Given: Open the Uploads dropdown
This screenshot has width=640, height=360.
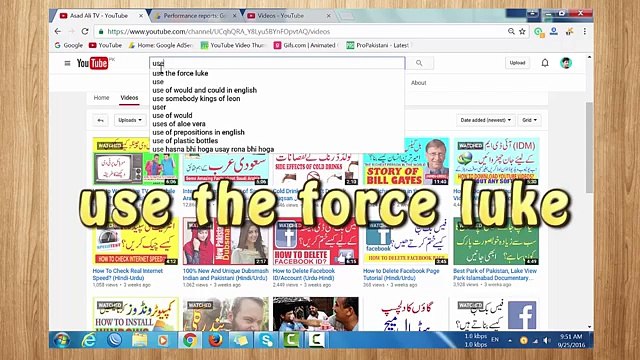Looking at the screenshot, I should (130, 120).
